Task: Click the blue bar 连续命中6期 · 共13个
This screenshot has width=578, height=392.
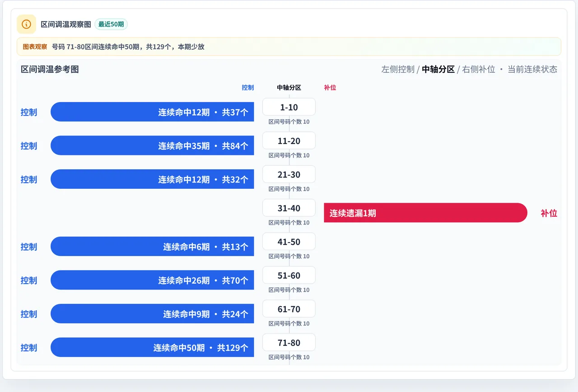Action: point(152,247)
